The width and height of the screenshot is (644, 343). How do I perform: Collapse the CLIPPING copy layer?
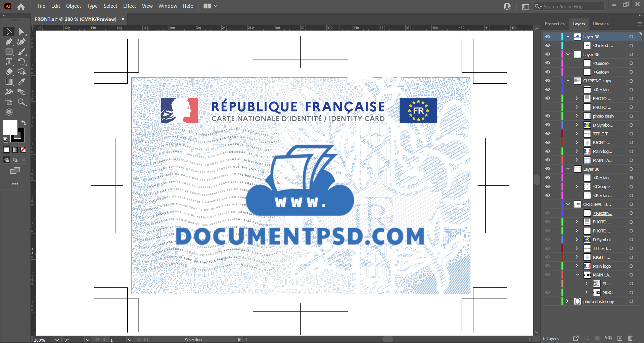pyautogui.click(x=568, y=81)
